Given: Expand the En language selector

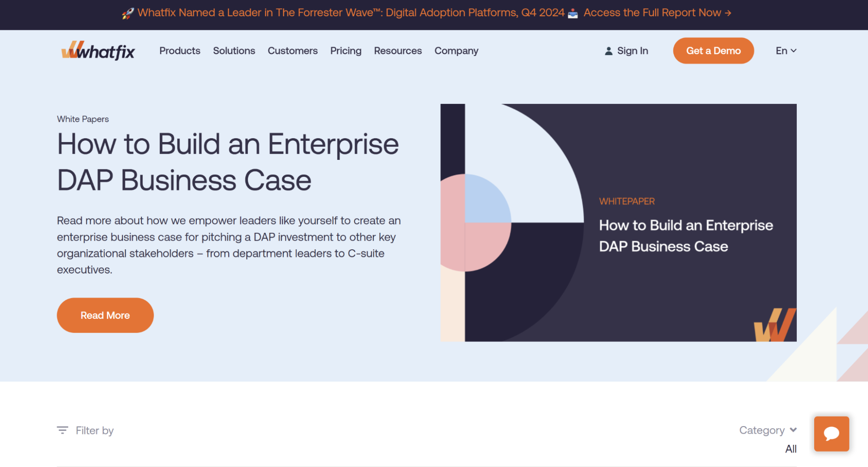Looking at the screenshot, I should click(x=785, y=51).
